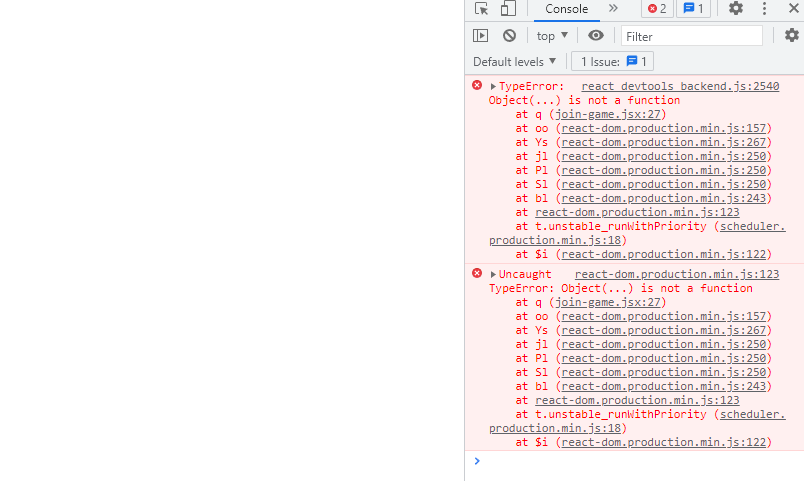Close the DevTools panel
The width and height of the screenshot is (804, 481).
click(793, 8)
